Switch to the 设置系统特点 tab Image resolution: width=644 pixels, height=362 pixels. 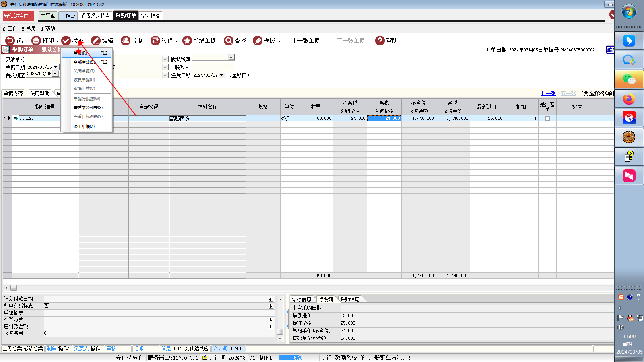pyautogui.click(x=95, y=16)
